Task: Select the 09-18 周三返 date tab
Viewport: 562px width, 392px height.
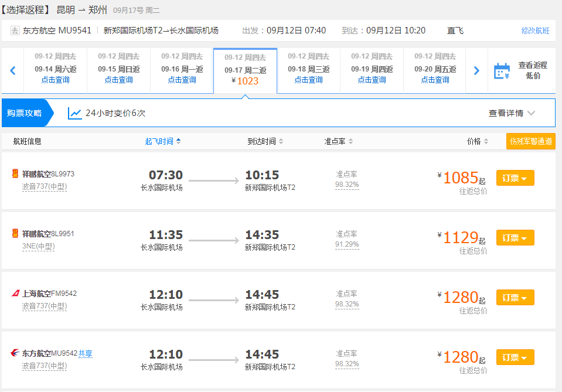Action: (x=309, y=70)
